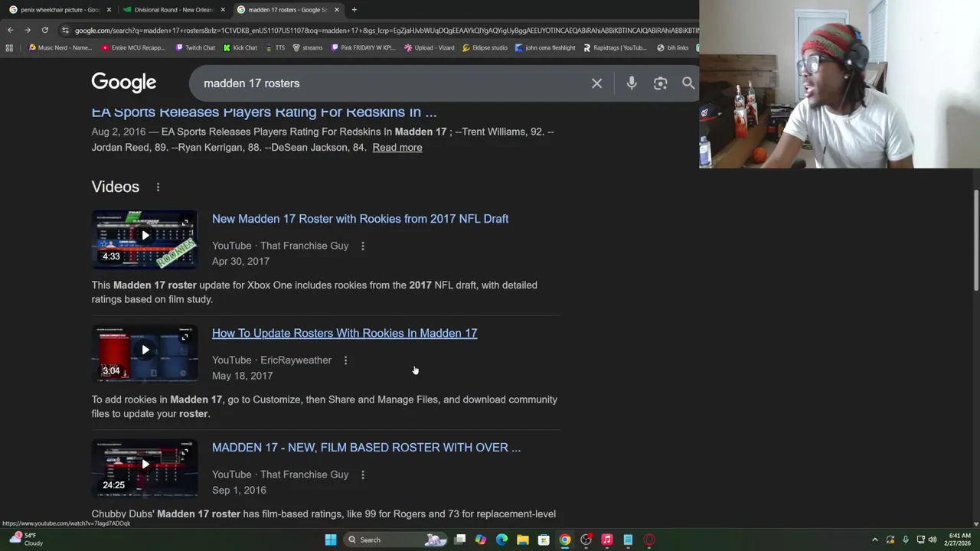Open Eklipse studio bookmark
The height and width of the screenshot is (551, 980).
pyautogui.click(x=485, y=47)
